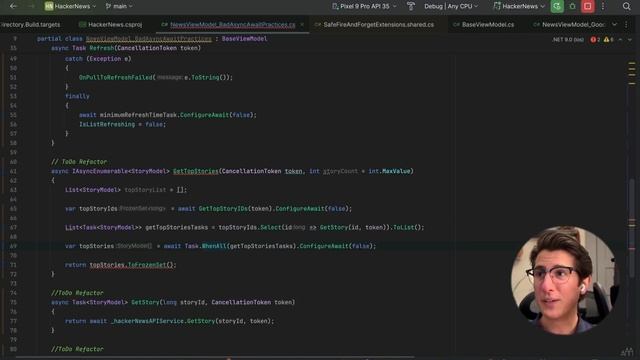This screenshot has width=640, height=360.
Task: Switch to Directory.Build.targets tab
Action: 30,24
